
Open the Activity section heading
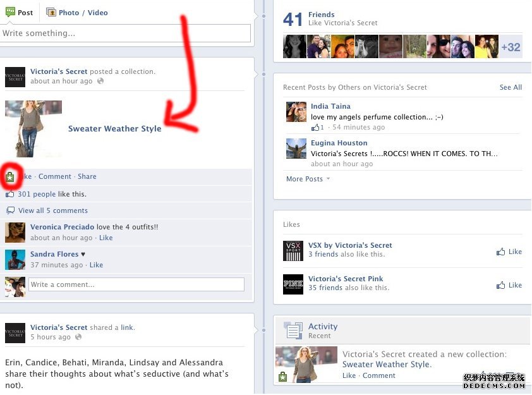(323, 327)
